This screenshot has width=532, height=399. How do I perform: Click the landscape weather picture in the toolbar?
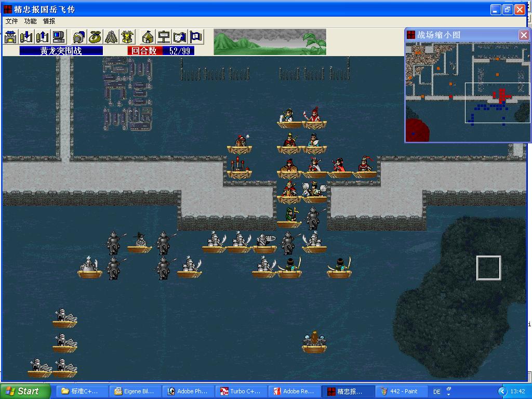pos(270,42)
